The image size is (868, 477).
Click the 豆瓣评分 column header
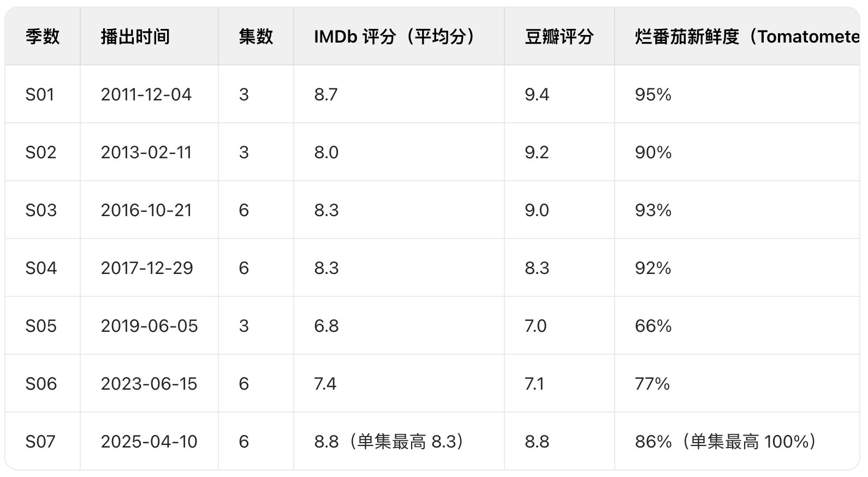point(559,37)
